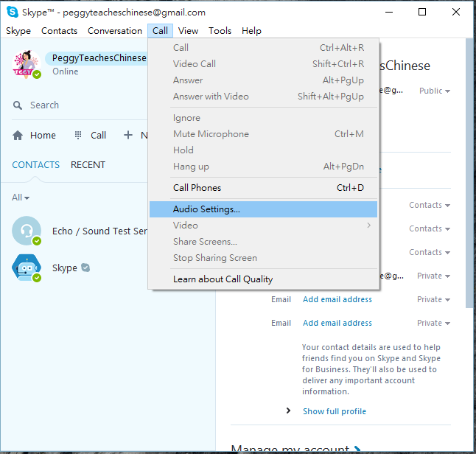Viewport: 476px width, 454px height.
Task: Click the Stop Sharing Screen entry
Action: coord(263,258)
